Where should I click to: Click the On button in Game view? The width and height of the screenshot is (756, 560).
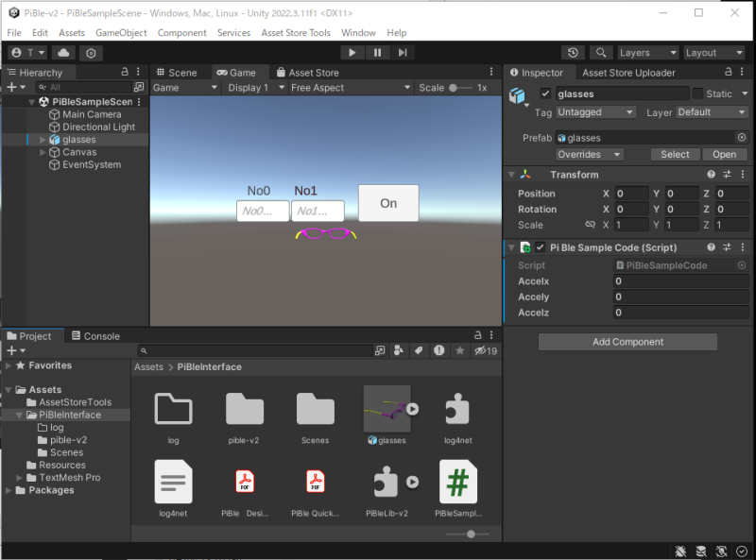(x=388, y=203)
